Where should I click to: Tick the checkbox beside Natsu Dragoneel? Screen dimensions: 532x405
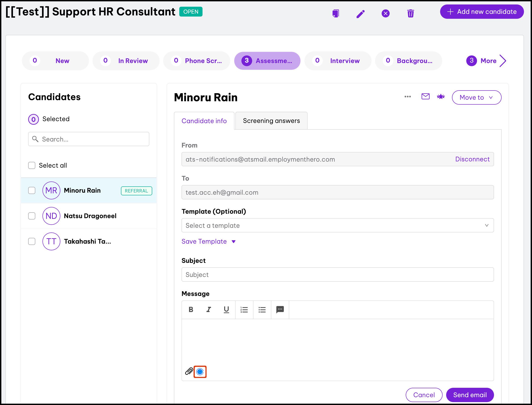coord(32,216)
